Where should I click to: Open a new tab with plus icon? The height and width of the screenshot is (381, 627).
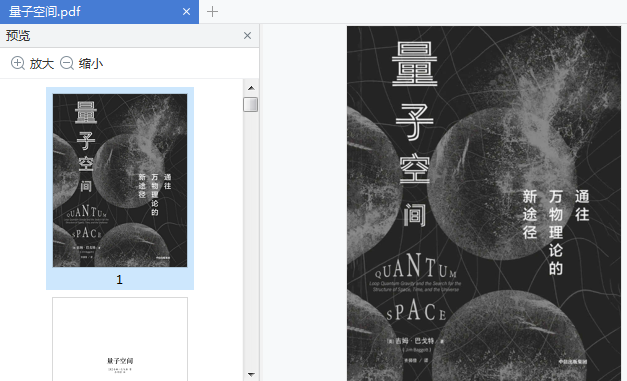coord(212,12)
